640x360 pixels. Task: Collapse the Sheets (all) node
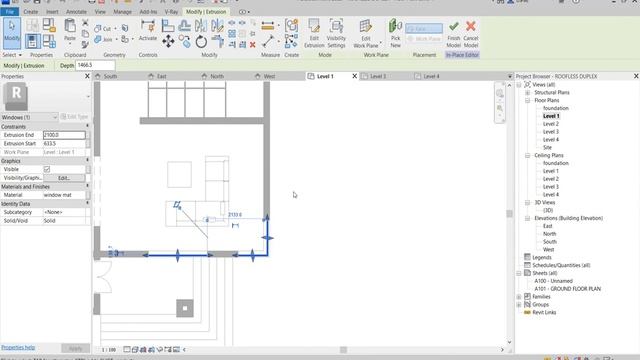click(x=519, y=273)
